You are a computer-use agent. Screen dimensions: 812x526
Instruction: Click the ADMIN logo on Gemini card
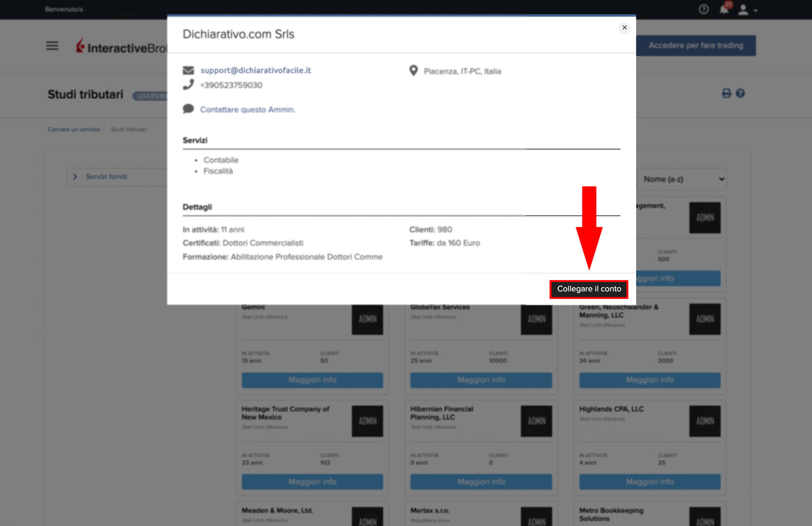[368, 320]
